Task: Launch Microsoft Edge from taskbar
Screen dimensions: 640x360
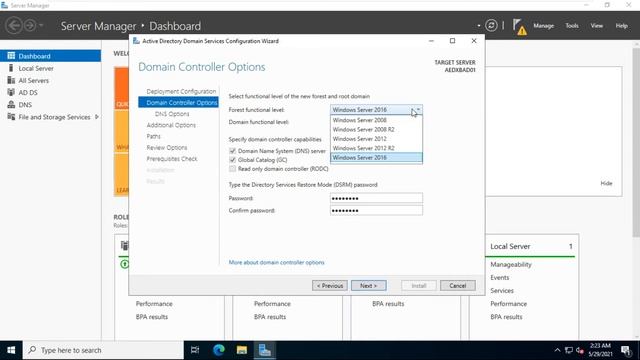Action: point(219,350)
